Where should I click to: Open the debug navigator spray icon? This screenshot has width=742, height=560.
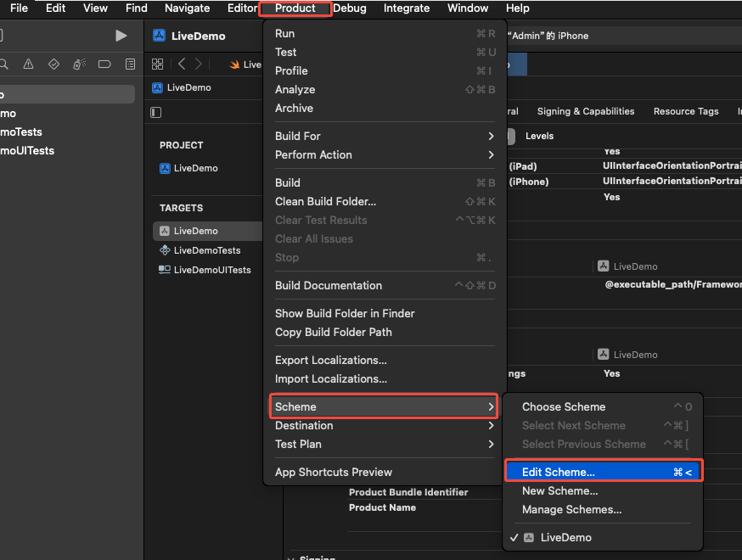(79, 64)
